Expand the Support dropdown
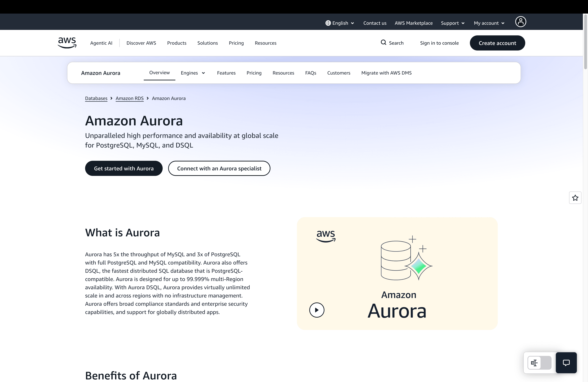The width and height of the screenshot is (588, 382). [x=453, y=23]
